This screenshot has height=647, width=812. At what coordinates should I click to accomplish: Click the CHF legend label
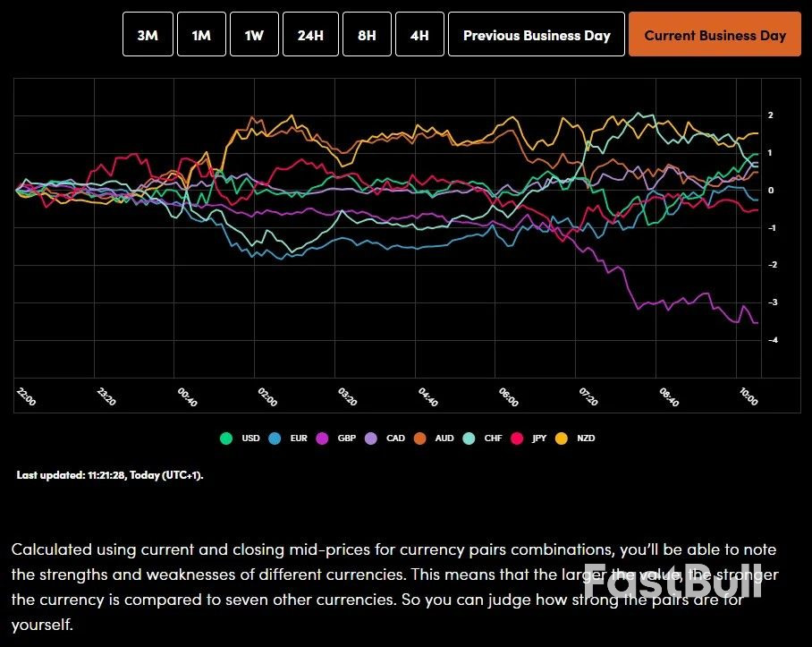tap(493, 438)
